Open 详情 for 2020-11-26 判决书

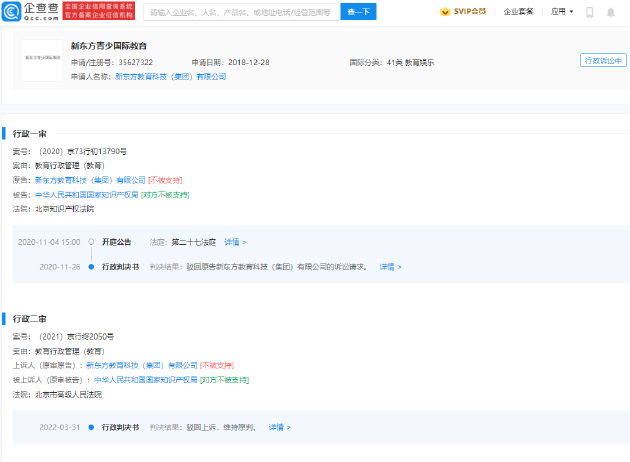pos(391,267)
